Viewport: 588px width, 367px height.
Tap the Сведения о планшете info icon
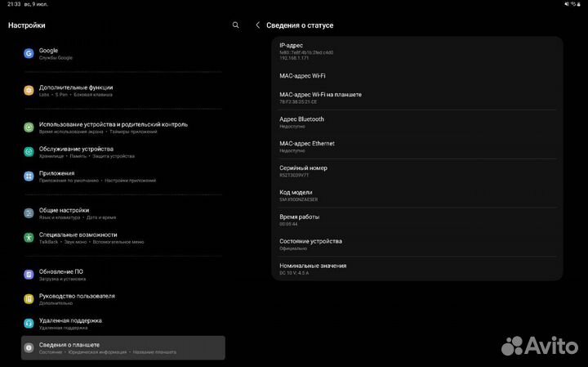point(29,348)
